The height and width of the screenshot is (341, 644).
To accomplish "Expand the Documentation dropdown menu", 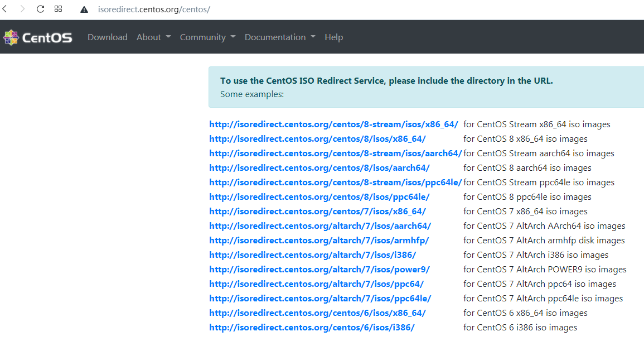I will (280, 37).
